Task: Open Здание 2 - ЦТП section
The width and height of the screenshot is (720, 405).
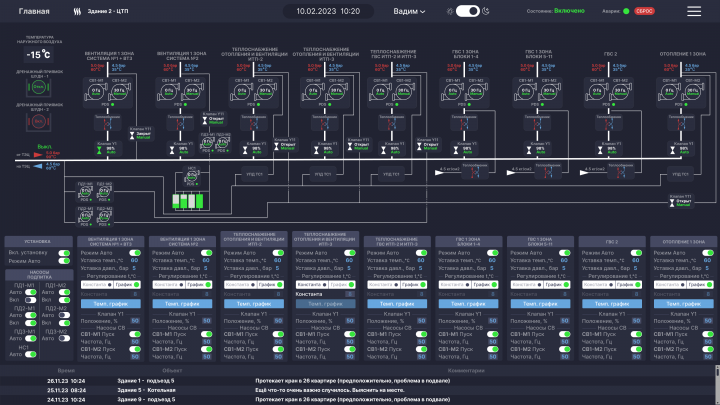Action: (x=107, y=11)
